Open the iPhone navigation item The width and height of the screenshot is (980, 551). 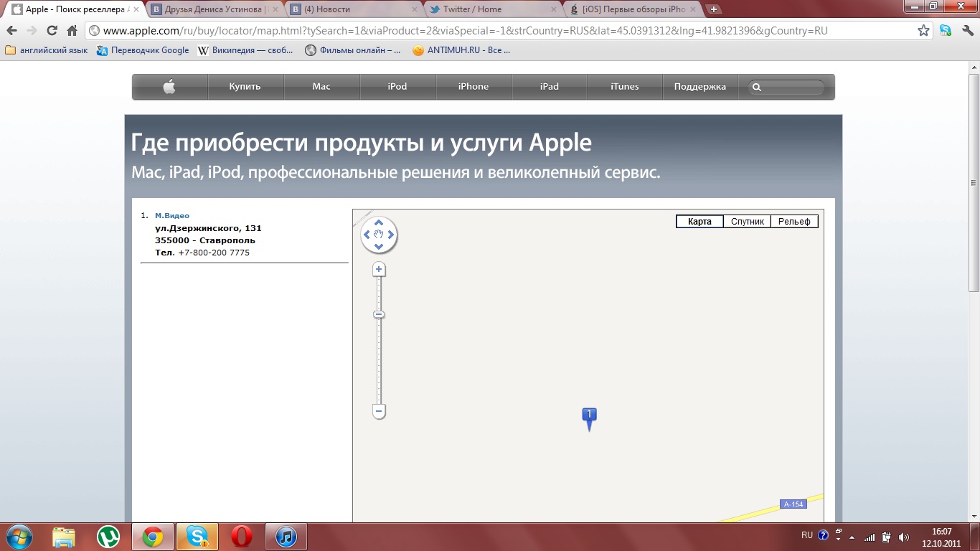[x=473, y=87]
